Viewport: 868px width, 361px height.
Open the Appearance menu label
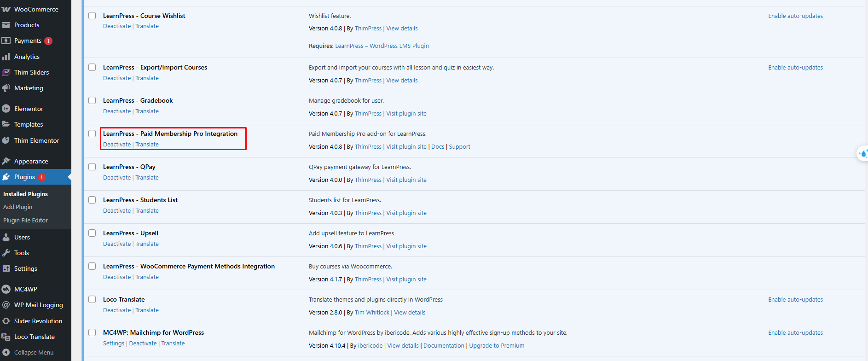(x=31, y=161)
